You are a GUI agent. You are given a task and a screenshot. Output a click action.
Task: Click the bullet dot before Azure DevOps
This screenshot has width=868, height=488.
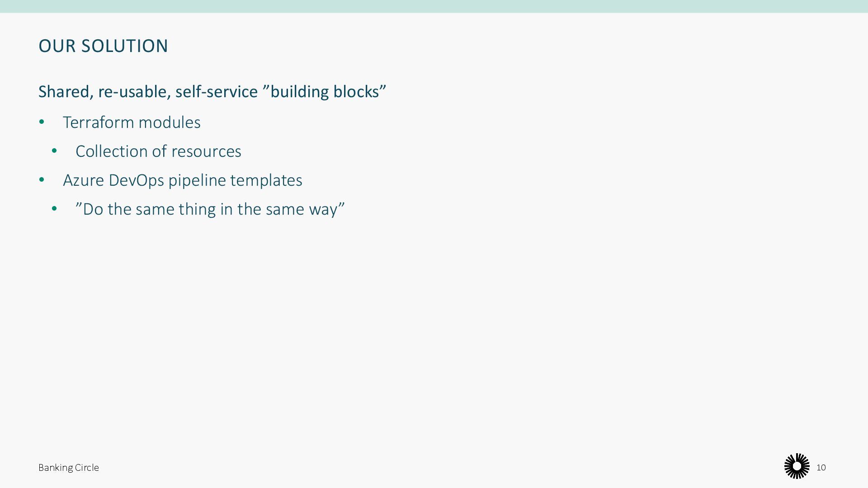point(42,180)
